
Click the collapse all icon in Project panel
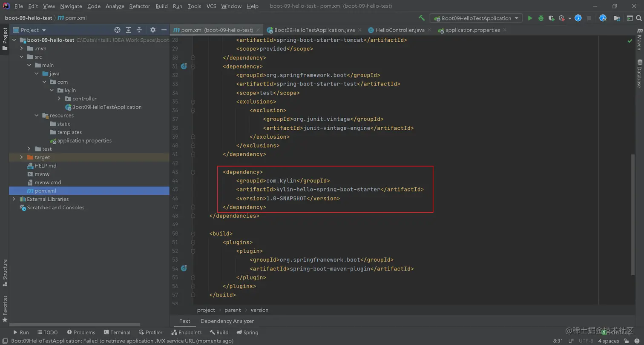139,30
